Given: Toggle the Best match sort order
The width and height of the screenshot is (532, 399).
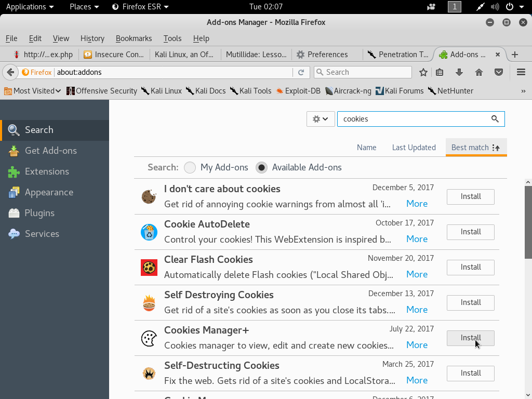Looking at the screenshot, I should (475, 148).
